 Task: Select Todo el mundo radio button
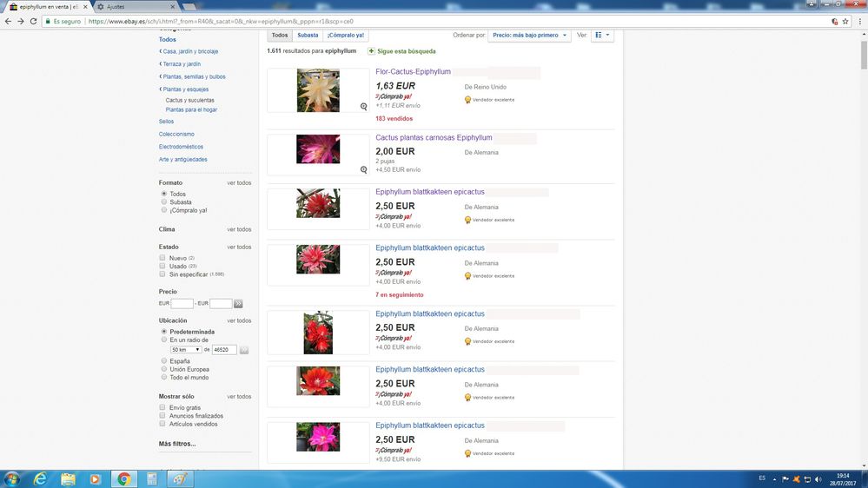point(164,378)
